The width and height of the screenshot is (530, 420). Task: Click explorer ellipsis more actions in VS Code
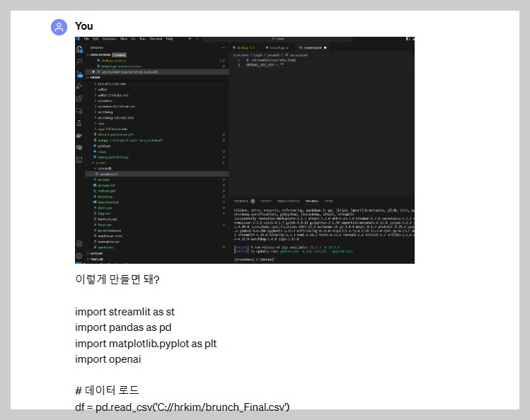pyautogui.click(x=223, y=48)
